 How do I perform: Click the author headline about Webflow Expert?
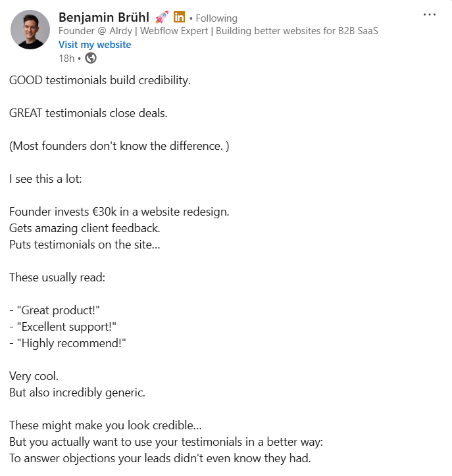[218, 31]
